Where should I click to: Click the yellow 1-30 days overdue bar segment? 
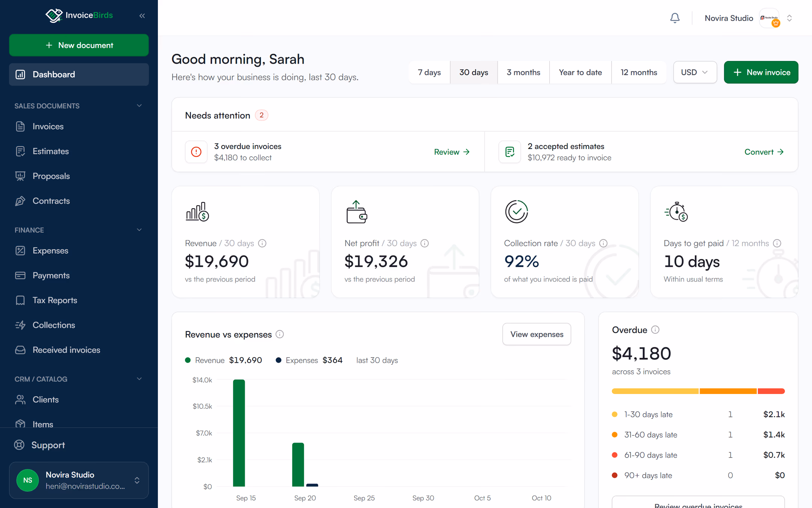coord(655,391)
